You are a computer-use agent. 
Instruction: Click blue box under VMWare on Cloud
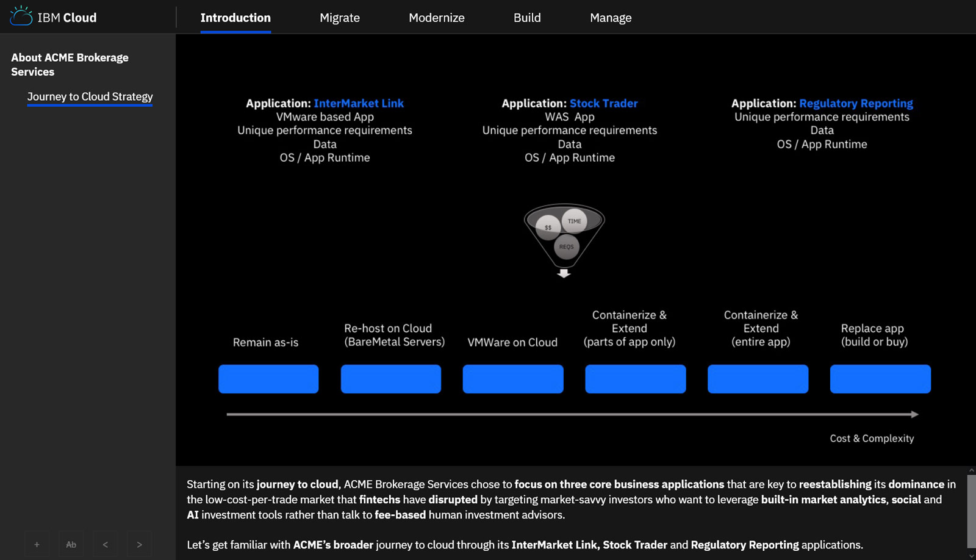(x=513, y=379)
